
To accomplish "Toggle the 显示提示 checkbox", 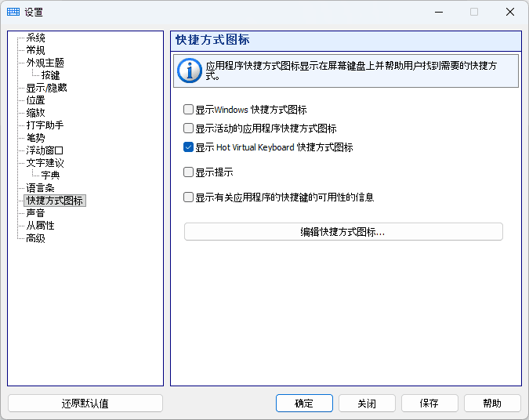I will (x=188, y=172).
